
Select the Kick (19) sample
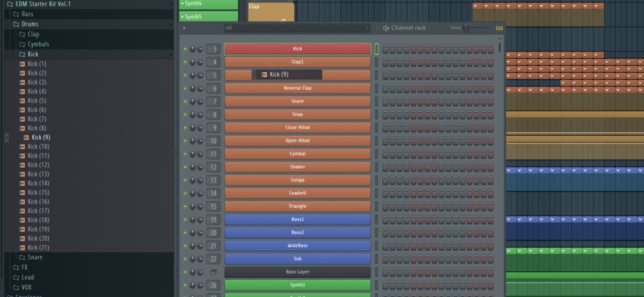click(x=38, y=229)
